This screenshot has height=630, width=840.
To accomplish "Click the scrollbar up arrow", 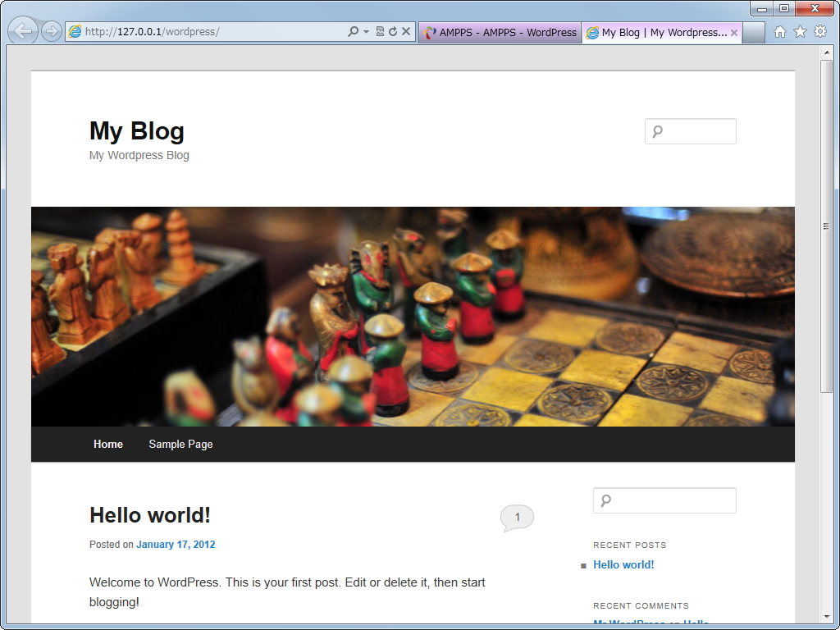I will click(827, 52).
